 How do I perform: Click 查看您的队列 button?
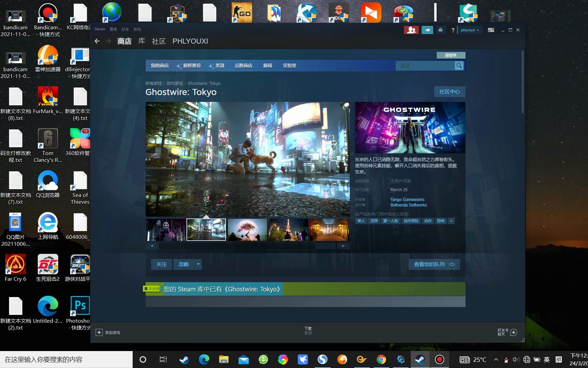pos(434,264)
